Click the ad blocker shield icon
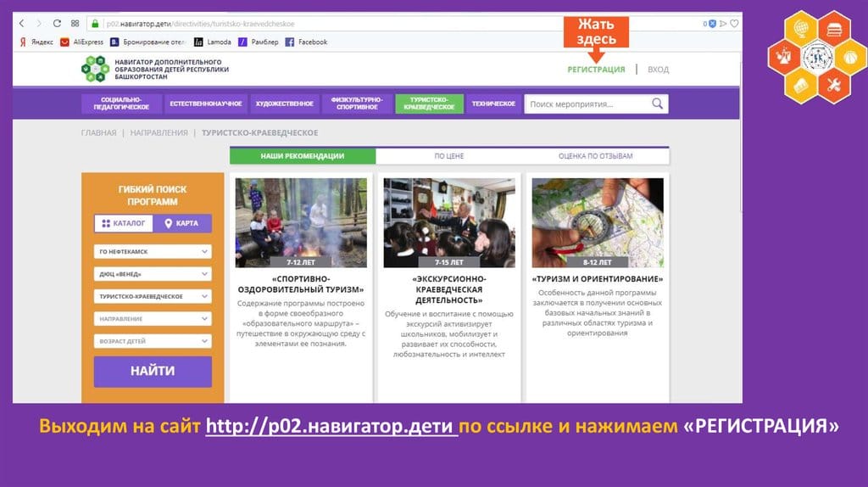 click(x=713, y=24)
